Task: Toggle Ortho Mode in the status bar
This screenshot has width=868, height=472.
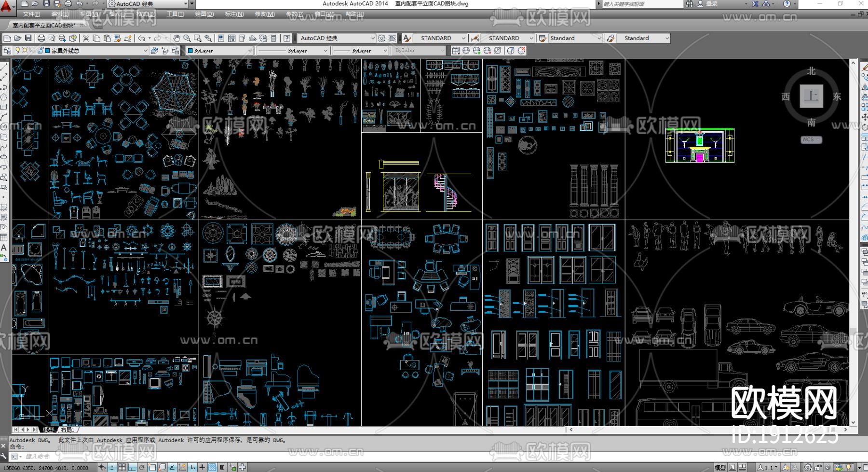Action: pyautogui.click(x=132, y=467)
